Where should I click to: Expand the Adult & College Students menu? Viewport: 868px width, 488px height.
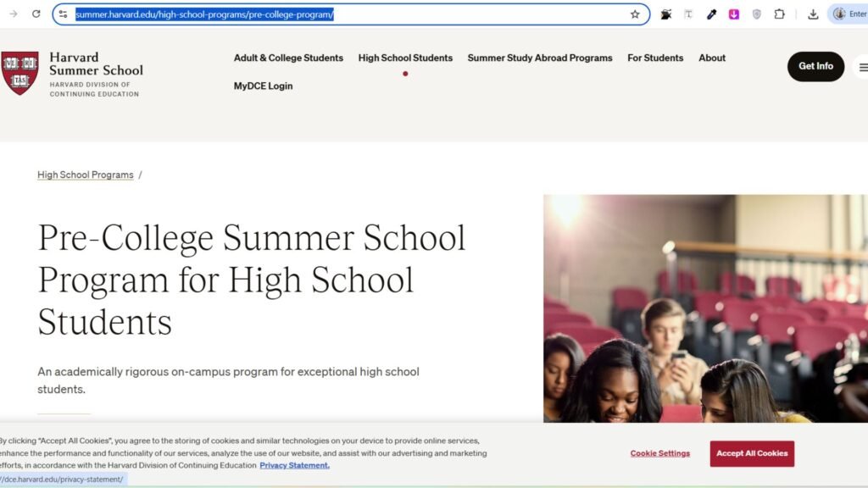[x=288, y=58]
